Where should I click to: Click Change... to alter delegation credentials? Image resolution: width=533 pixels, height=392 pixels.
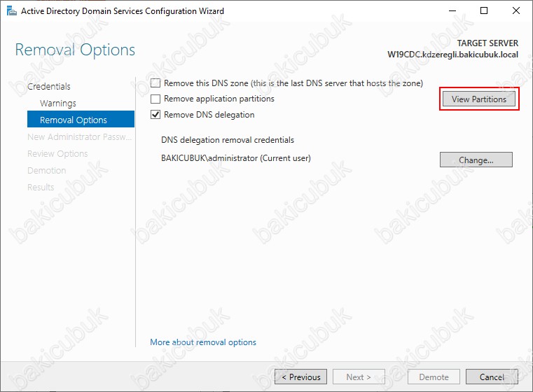point(476,160)
